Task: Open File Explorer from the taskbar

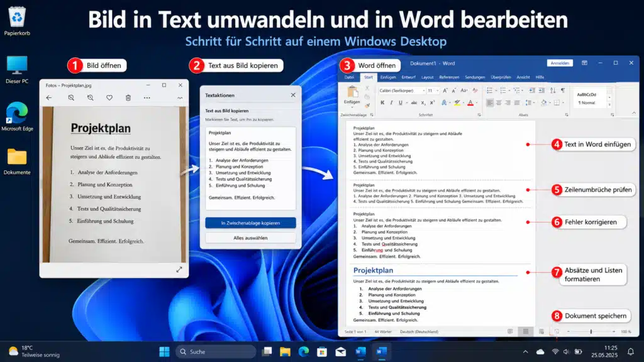Action: (x=285, y=352)
